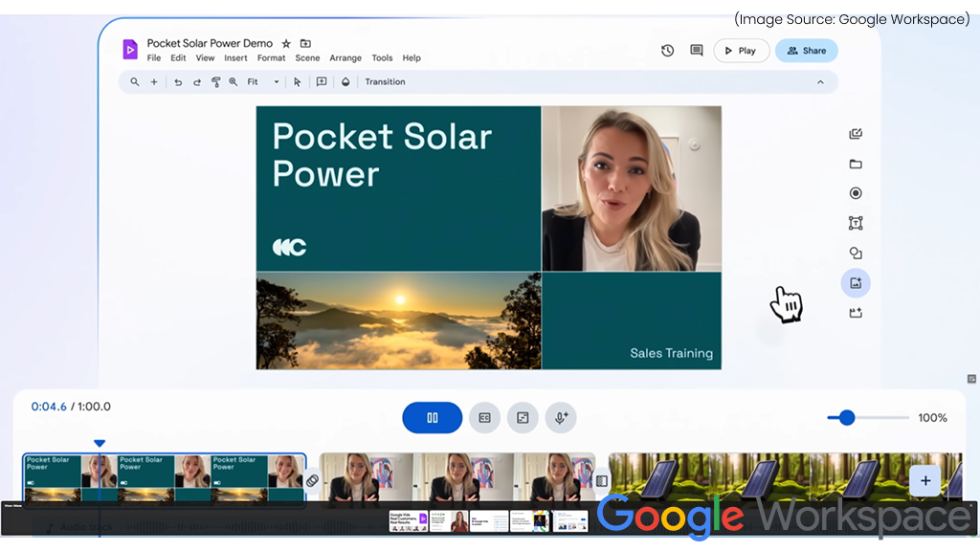The height and width of the screenshot is (551, 980).
Task: Toggle closed captions button
Action: (484, 418)
